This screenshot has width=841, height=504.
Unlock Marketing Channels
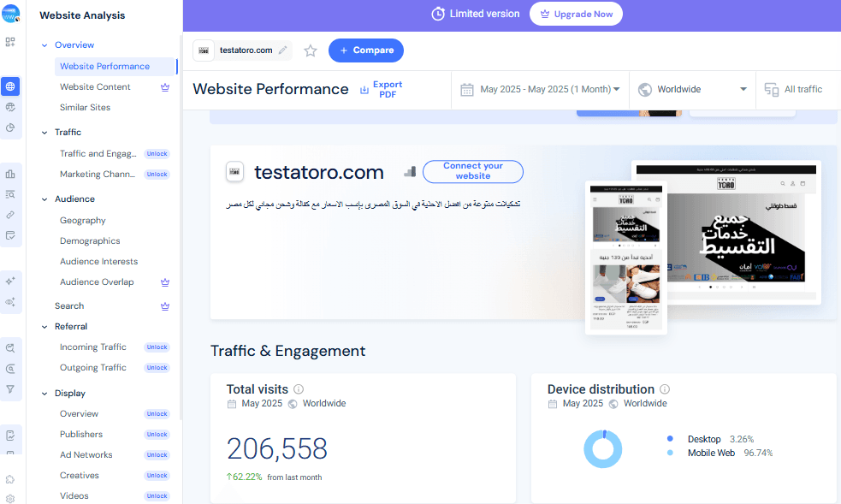[x=157, y=175]
